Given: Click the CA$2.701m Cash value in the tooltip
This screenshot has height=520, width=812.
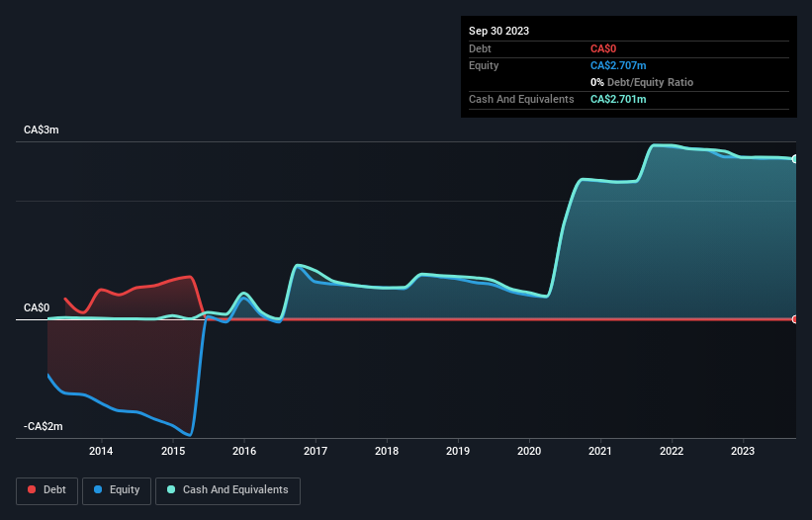Looking at the screenshot, I should (x=618, y=99).
